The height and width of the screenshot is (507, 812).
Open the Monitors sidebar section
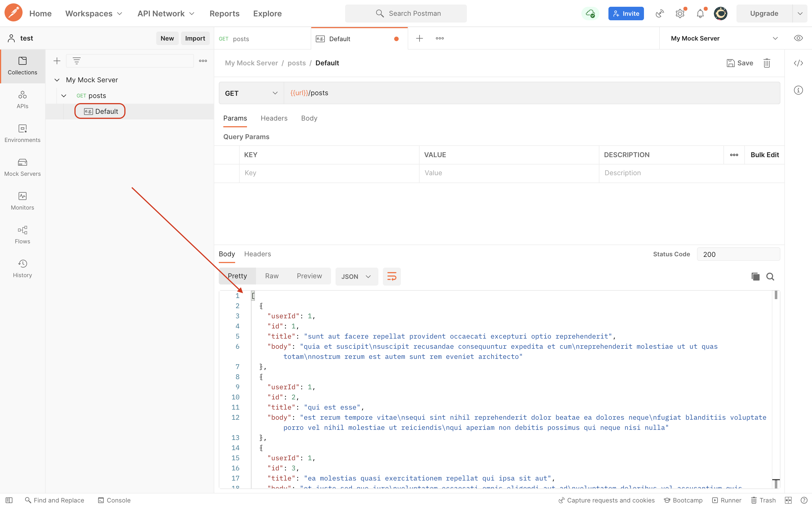tap(23, 201)
